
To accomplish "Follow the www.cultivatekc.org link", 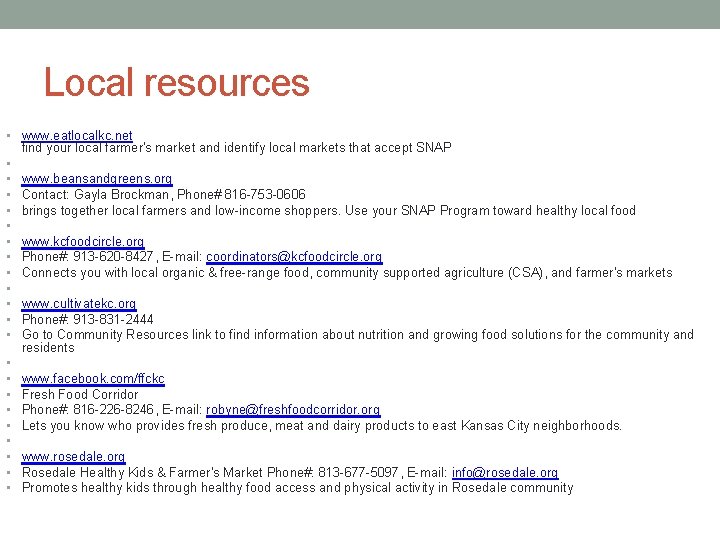I will 79,304.
